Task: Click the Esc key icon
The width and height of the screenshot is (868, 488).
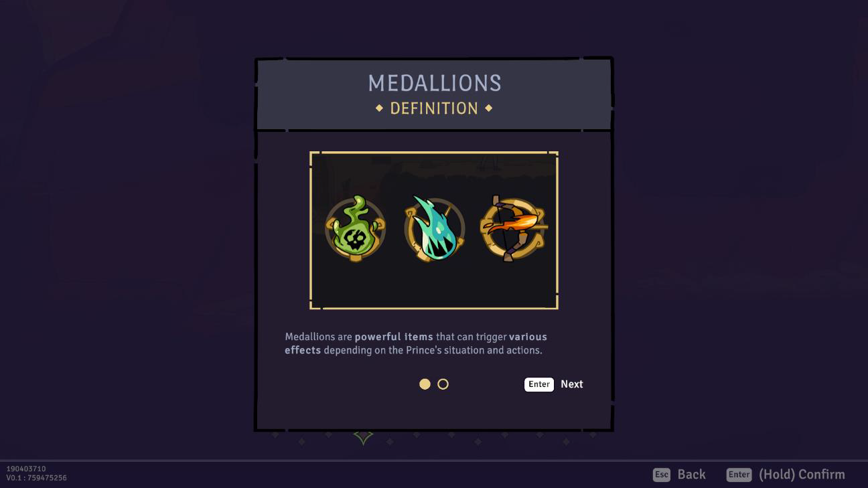Action: click(x=662, y=475)
